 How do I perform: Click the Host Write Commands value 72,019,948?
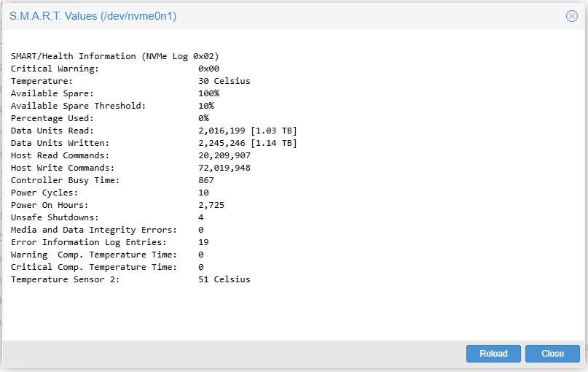[x=224, y=168]
